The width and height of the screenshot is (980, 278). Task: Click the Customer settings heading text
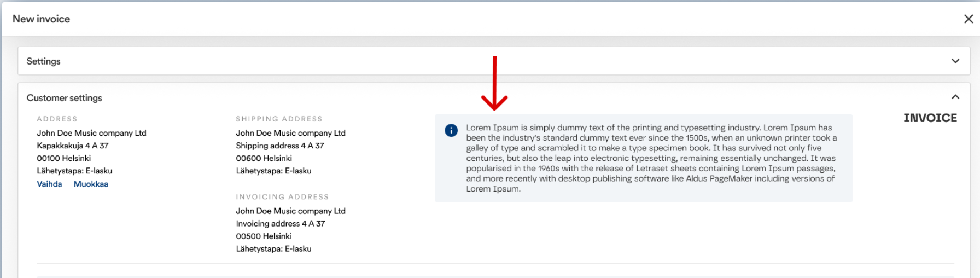65,98
